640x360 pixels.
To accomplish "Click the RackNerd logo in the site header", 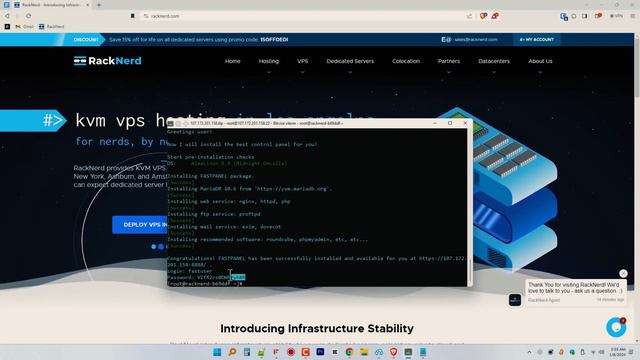I will (108, 61).
